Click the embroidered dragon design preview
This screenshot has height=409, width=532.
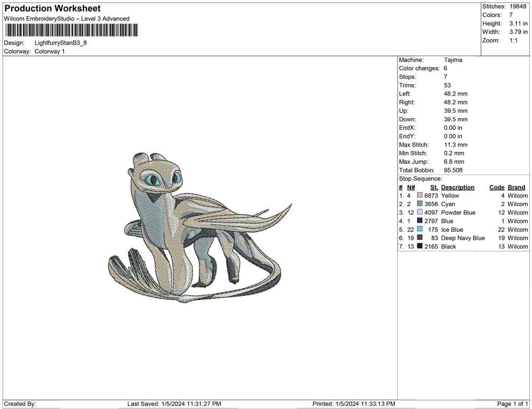pyautogui.click(x=200, y=228)
